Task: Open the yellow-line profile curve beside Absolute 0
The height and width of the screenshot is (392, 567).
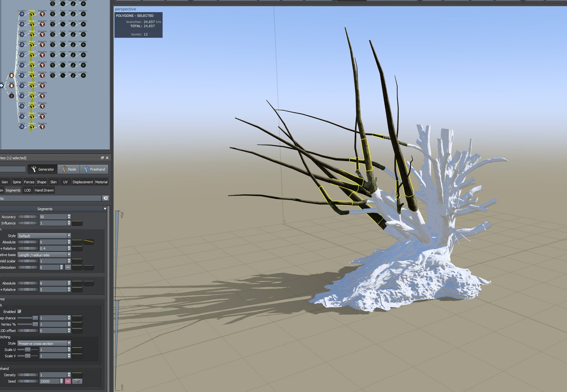Action: [x=88, y=242]
